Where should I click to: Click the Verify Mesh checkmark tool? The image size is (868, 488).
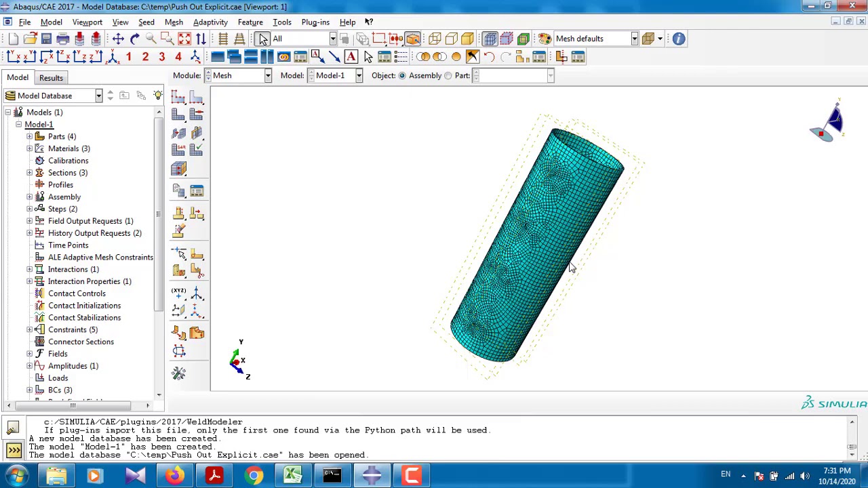click(x=196, y=150)
